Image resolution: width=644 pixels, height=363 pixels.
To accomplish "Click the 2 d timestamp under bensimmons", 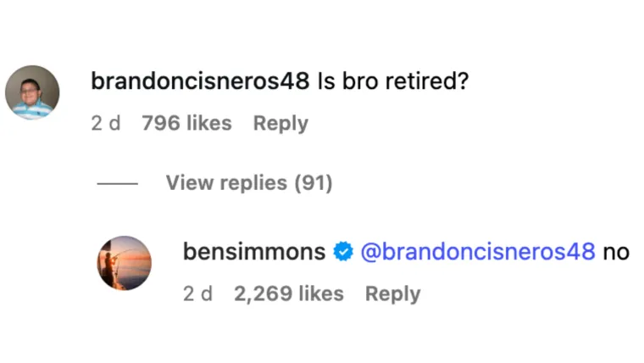I will point(197,294).
